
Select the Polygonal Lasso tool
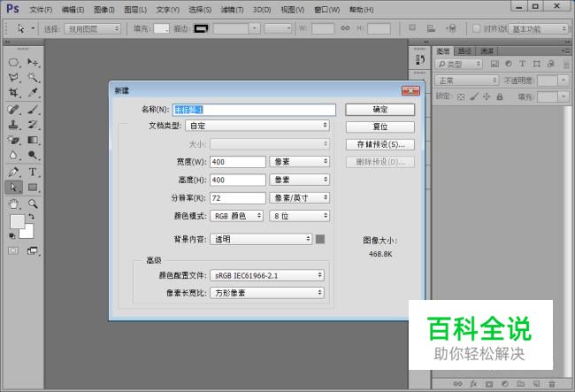point(13,77)
